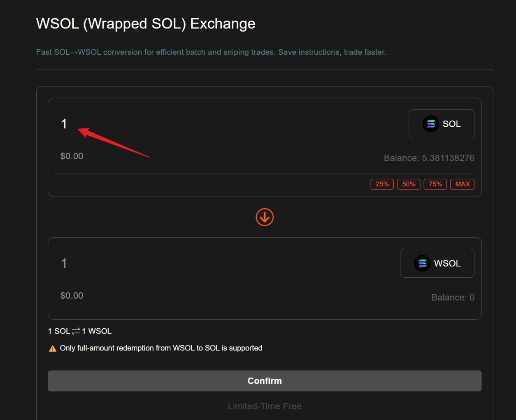Viewport: 516px width, 420px height.
Task: Click the SOL amount input showing 1
Action: [65, 124]
